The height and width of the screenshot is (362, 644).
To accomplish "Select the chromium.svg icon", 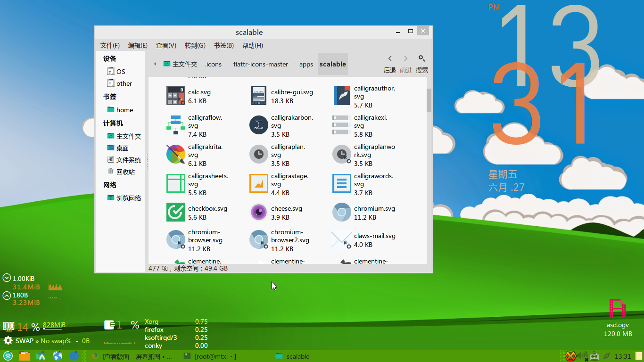I will pyautogui.click(x=342, y=212).
